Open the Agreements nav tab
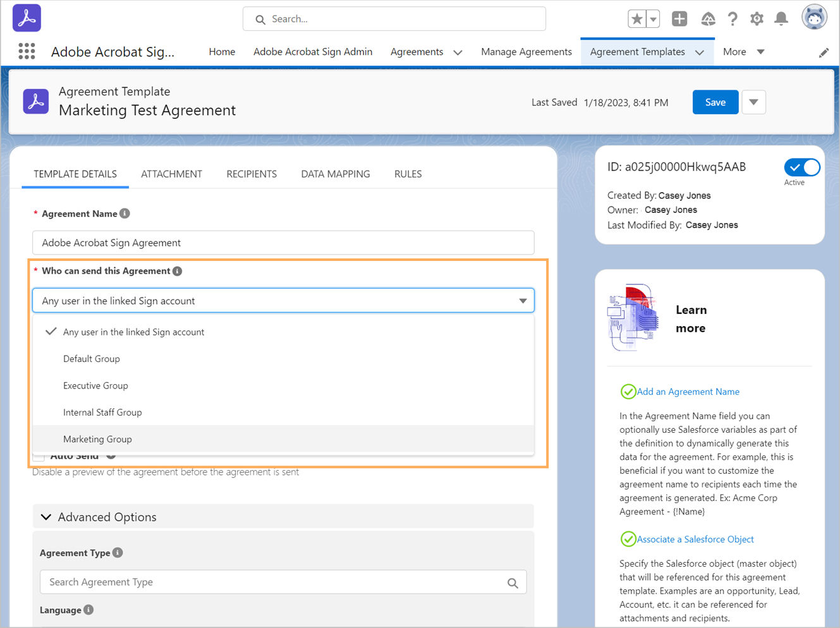840x628 pixels. click(x=417, y=52)
